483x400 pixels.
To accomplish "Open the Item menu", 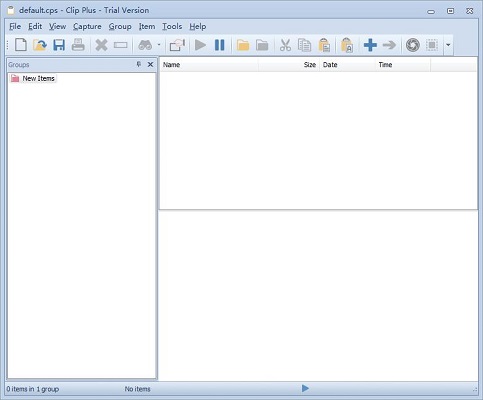I will pyautogui.click(x=147, y=26).
